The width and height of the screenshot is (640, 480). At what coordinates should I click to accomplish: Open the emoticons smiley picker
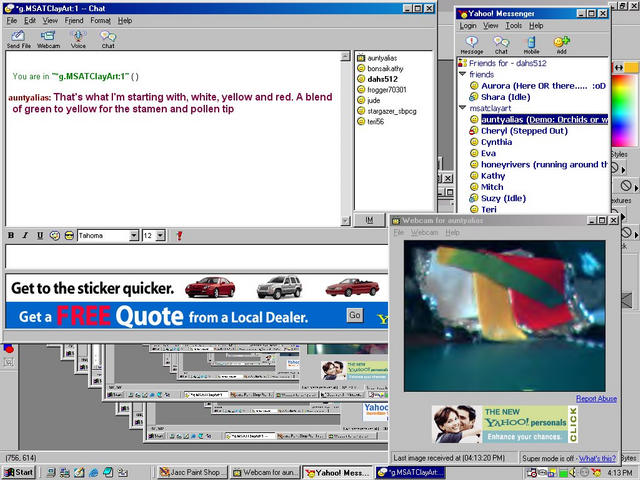click(69, 236)
